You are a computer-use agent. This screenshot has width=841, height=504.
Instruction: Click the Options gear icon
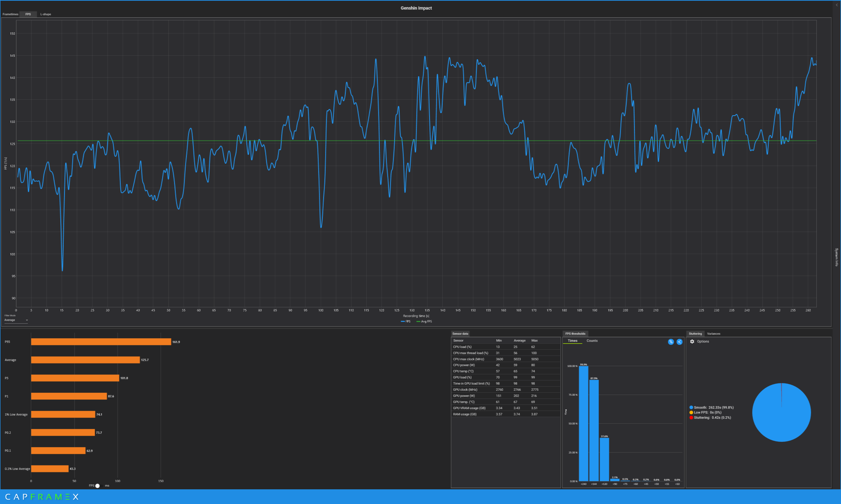pos(692,341)
